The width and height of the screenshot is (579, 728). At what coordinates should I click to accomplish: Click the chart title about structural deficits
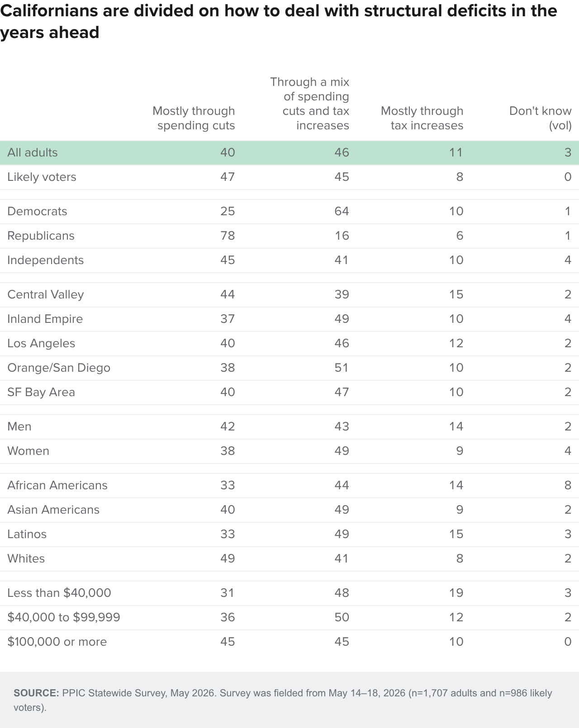tap(279, 21)
